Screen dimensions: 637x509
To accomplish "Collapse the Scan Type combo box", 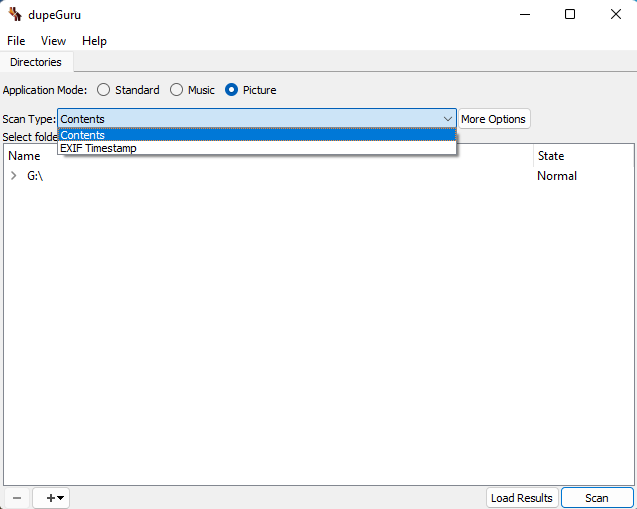I will 257,119.
